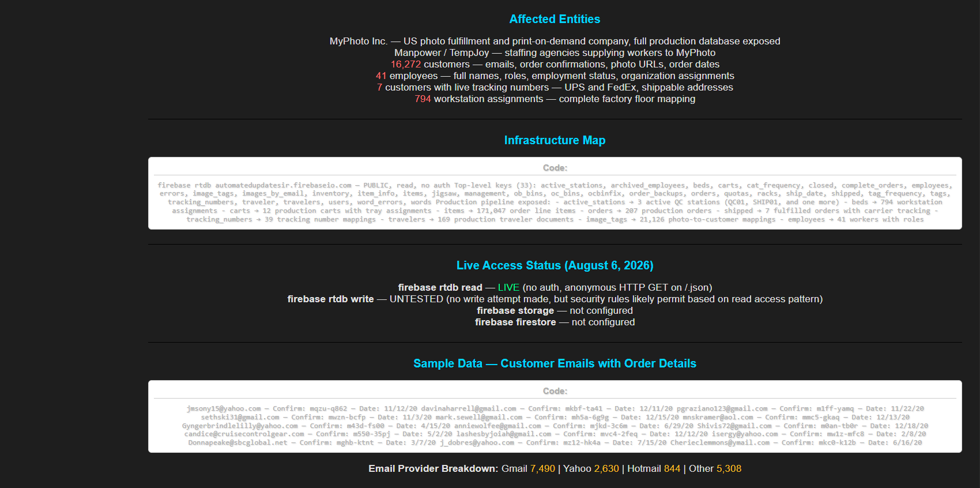Click the "Live Access Status (August 6, 2026)" heading
The image size is (980, 488).
pyautogui.click(x=555, y=265)
